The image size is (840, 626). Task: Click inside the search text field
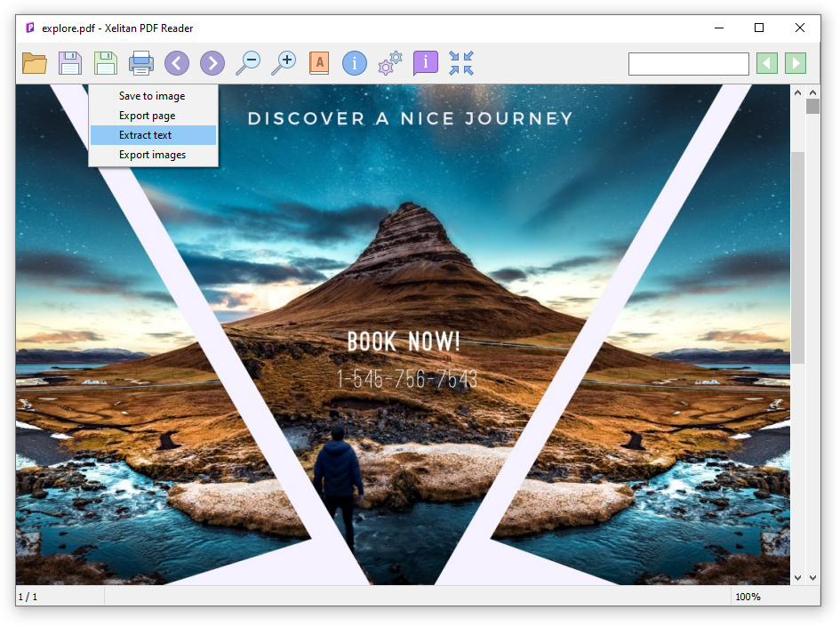[x=689, y=63]
